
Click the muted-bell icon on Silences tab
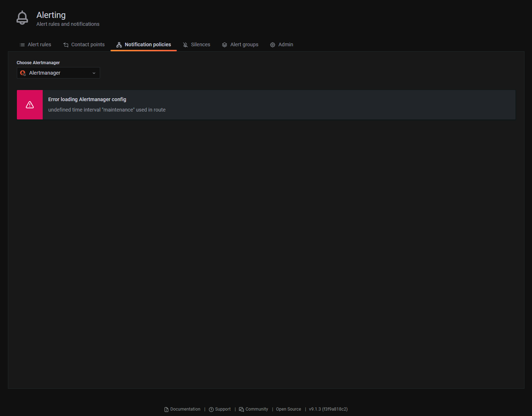coord(185,44)
